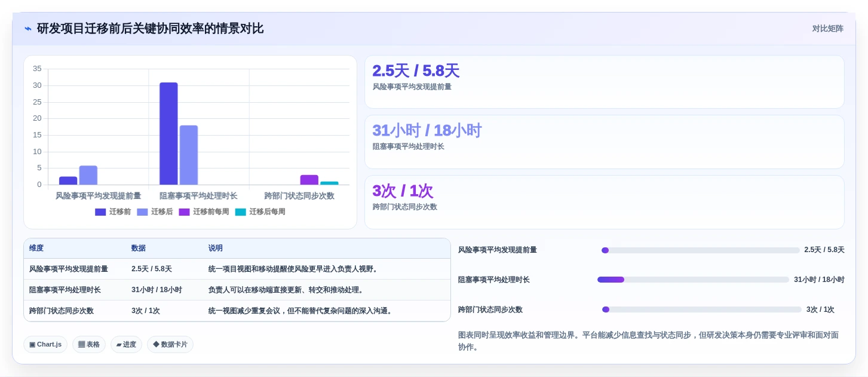The width and height of the screenshot is (868, 377).
Task: Click the purple 迁移前每周 bar in chart
Action: pyautogui.click(x=309, y=180)
